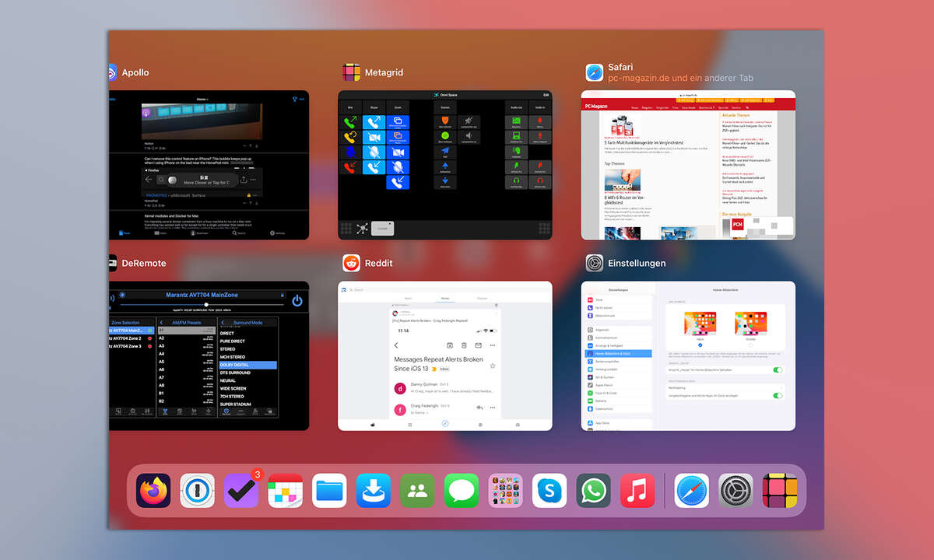Open Messages from the dock
Screen dimensions: 934x560
click(462, 491)
